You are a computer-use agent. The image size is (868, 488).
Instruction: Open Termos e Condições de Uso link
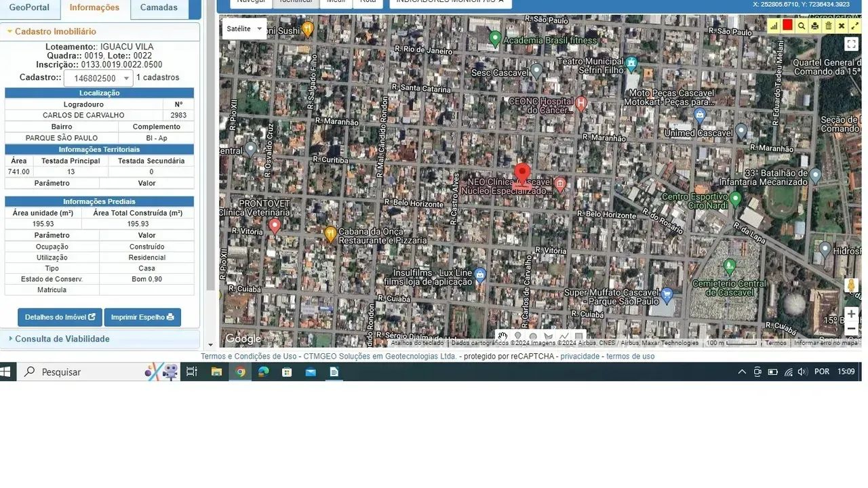click(249, 357)
